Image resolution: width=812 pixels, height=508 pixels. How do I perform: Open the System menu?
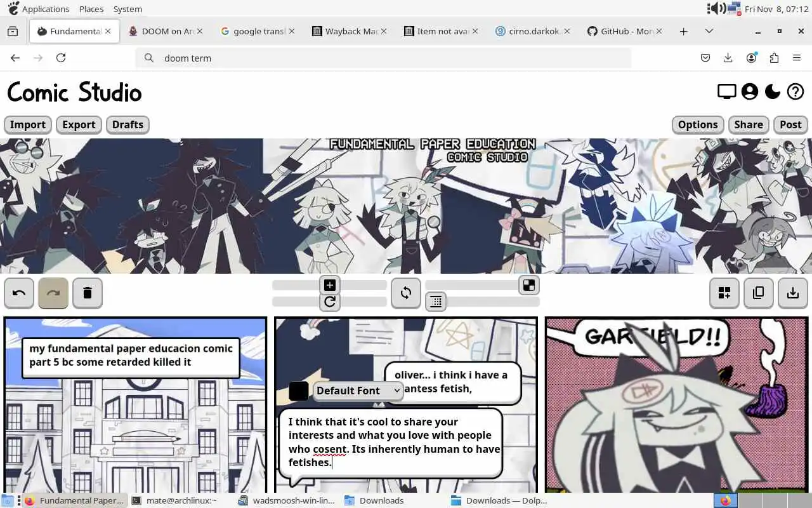(128, 9)
